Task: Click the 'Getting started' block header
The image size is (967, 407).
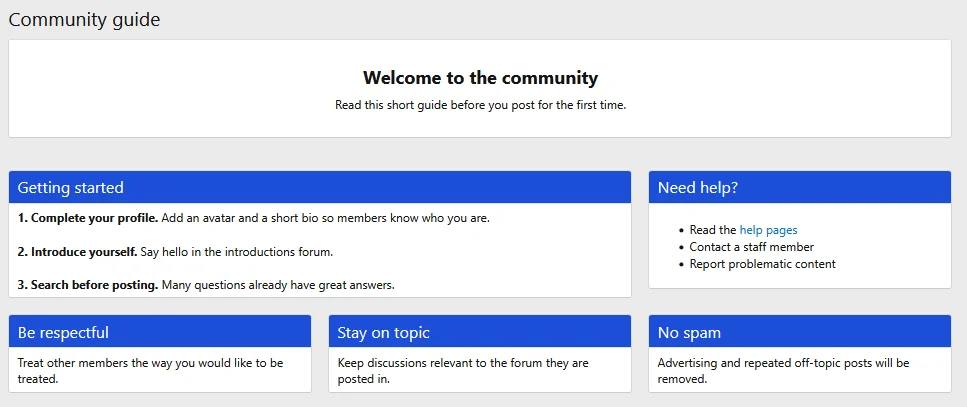Action: tap(319, 187)
